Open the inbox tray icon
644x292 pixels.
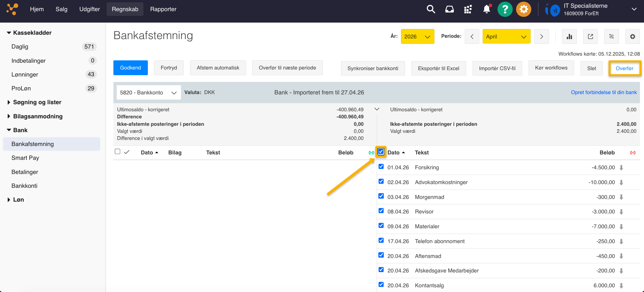click(x=449, y=9)
